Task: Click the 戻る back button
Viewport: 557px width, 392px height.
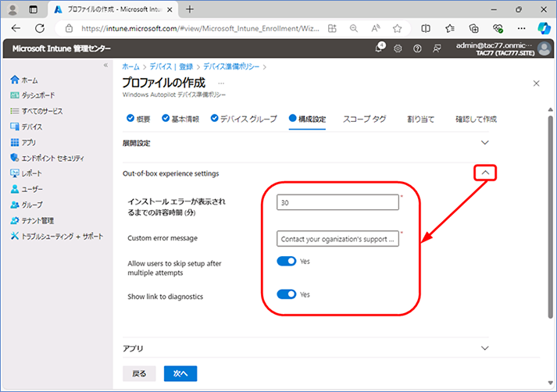Action: pos(139,373)
